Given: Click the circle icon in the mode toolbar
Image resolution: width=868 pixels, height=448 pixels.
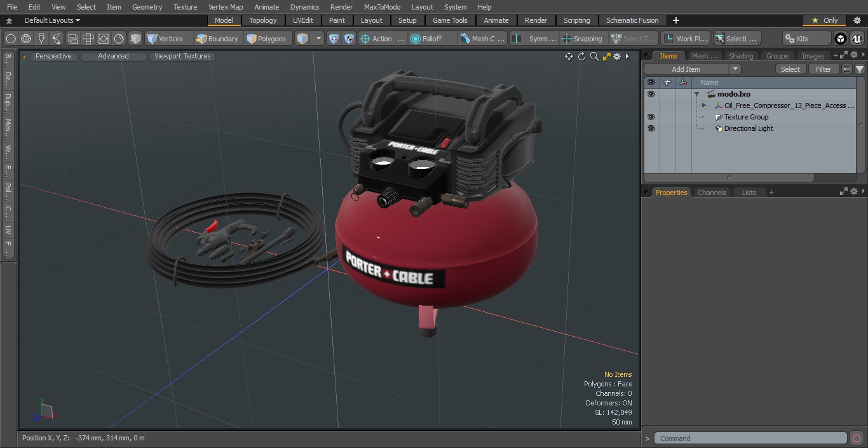Looking at the screenshot, I should pos(10,39).
